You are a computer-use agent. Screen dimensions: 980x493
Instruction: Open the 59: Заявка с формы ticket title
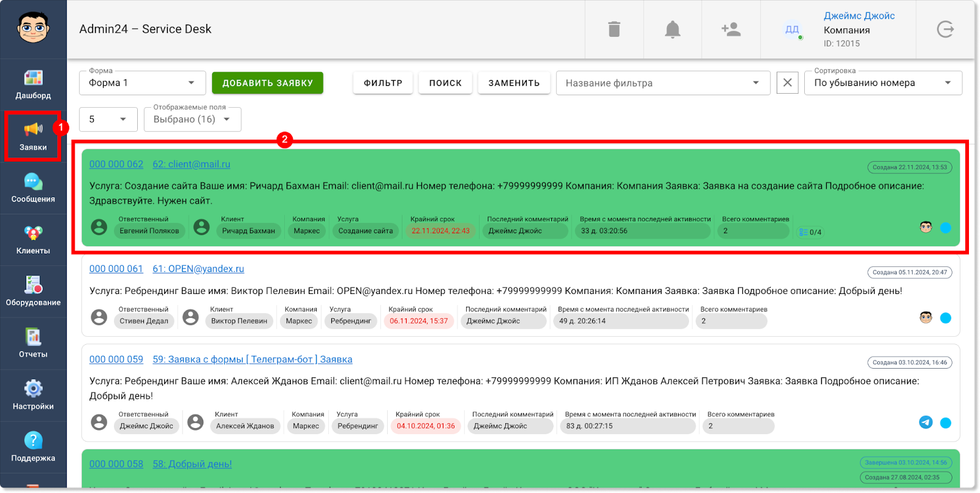[x=252, y=359]
